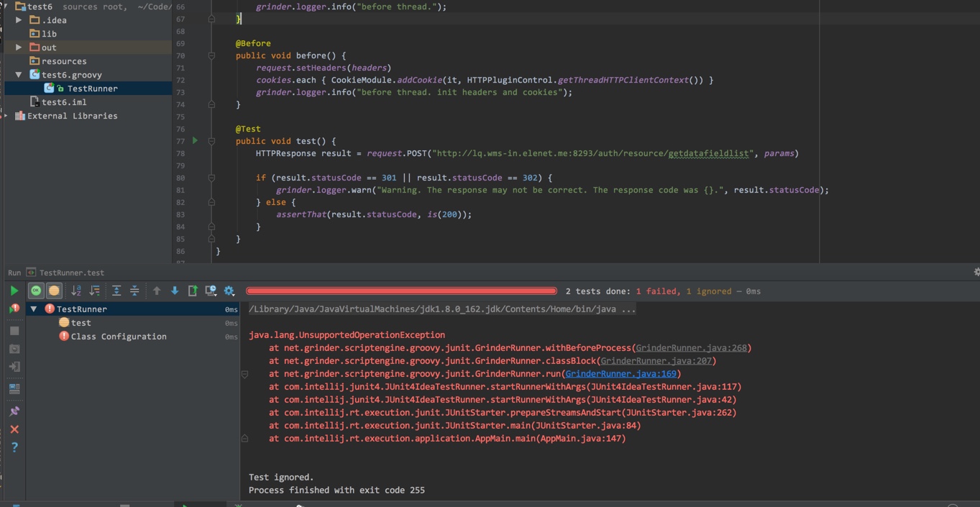
Task: Toggle the Show Ignored tests filter
Action: (54, 291)
